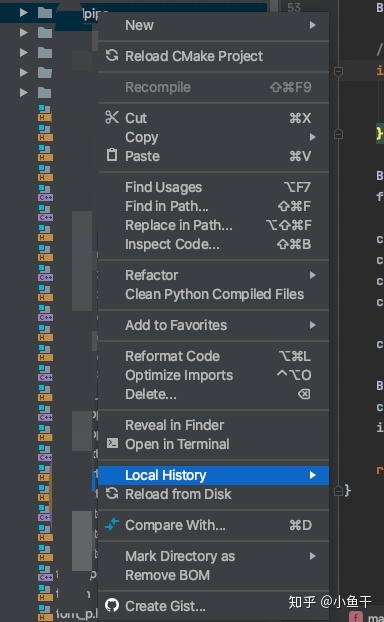Select Cut from context menu

213,118
